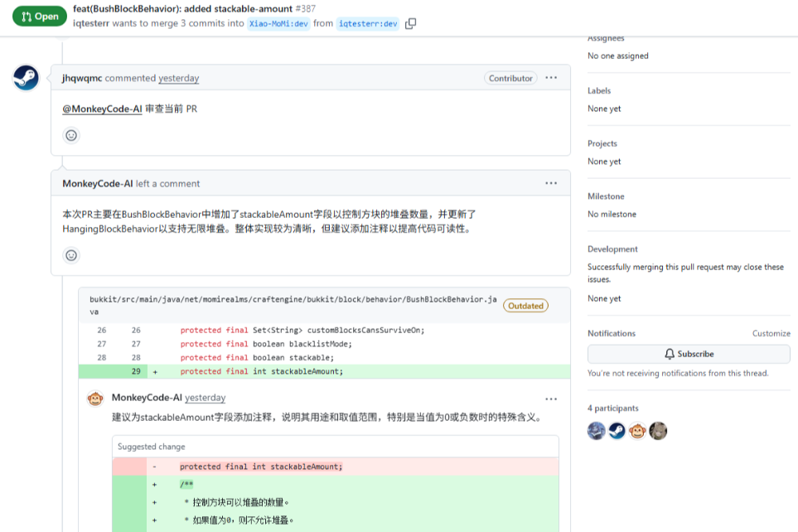Open jhqwqmc username link in comment header
Viewport: 798px width, 532px height.
click(x=82, y=78)
